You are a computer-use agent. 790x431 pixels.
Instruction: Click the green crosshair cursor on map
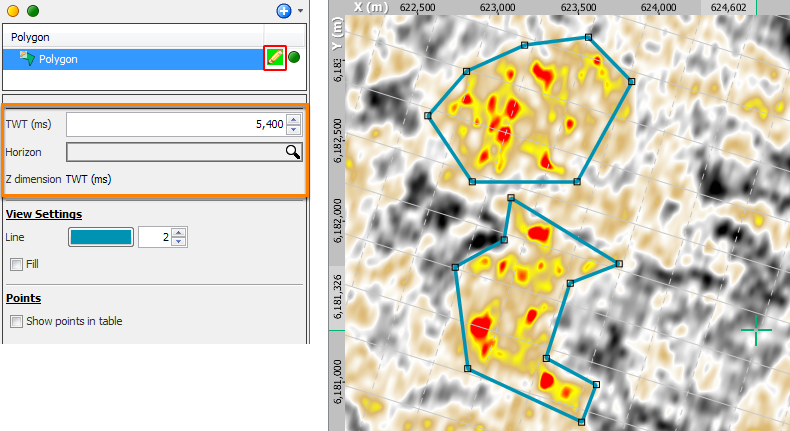pyautogui.click(x=756, y=330)
